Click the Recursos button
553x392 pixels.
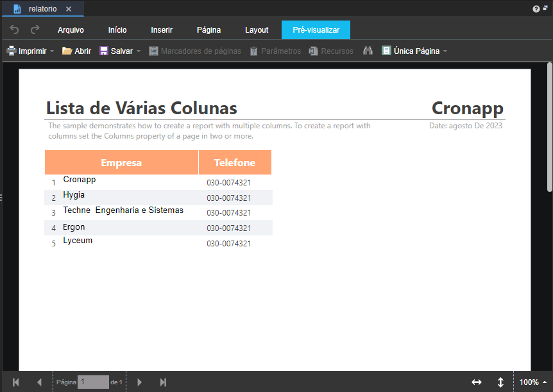pyautogui.click(x=331, y=51)
